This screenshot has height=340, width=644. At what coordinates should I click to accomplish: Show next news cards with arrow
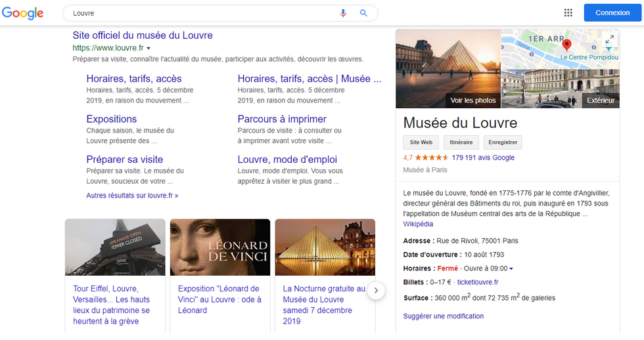(376, 290)
